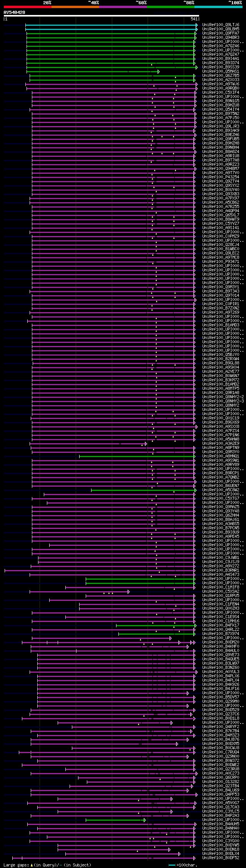Screen dimensions: 246x868
Task: Select the UniRef100_A9TWJ6 label
Action: point(221,84)
